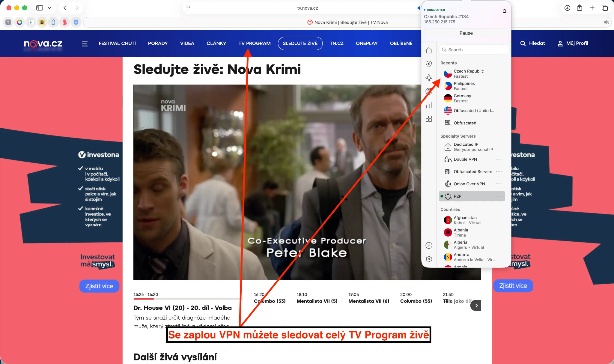
Task: Open the TN.CZ menu item
Action: point(337,43)
